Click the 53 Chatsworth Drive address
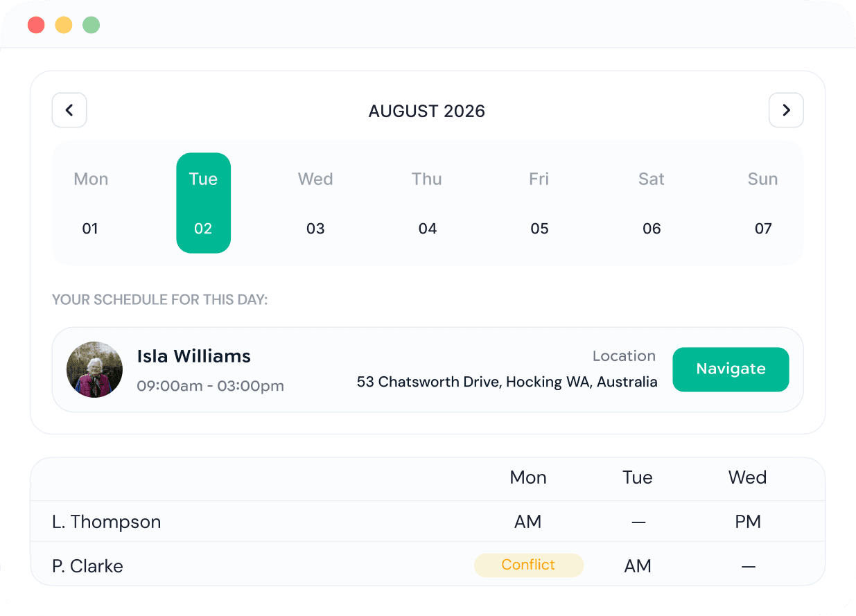The width and height of the screenshot is (856, 616). [x=507, y=382]
